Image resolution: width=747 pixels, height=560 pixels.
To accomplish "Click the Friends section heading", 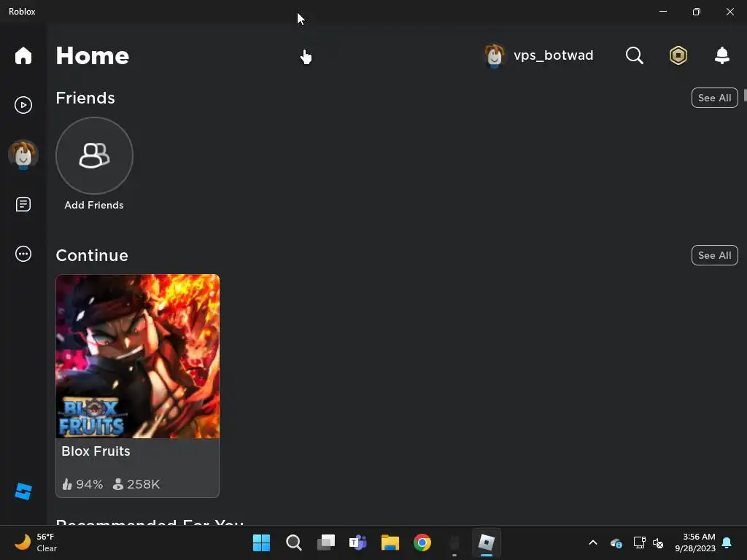I will pyautogui.click(x=85, y=98).
